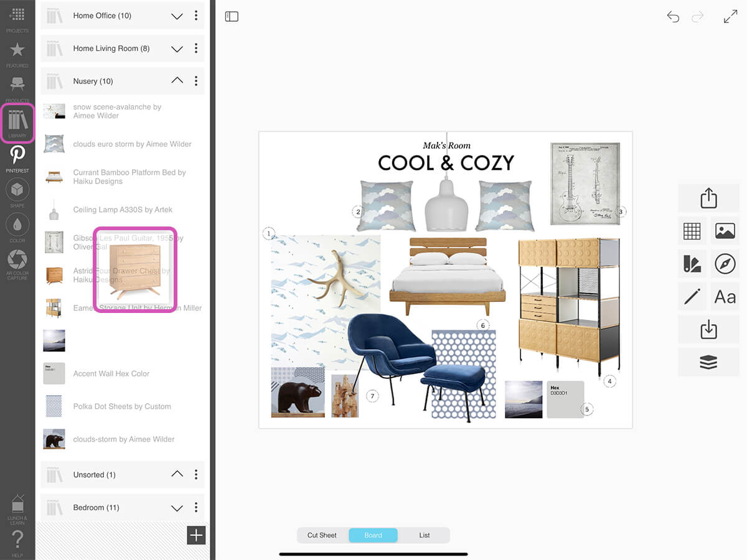Switch to the List tab
This screenshot has width=747, height=560.
coord(425,535)
